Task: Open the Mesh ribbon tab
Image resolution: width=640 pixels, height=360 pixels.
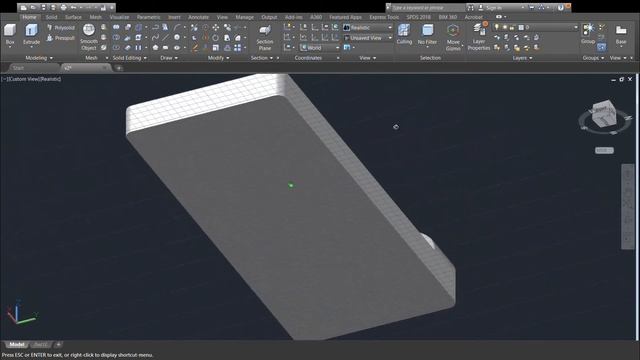Action: (96, 17)
